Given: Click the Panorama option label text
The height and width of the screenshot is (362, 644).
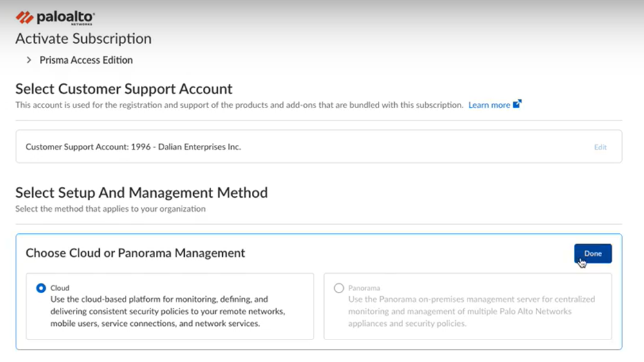Looking at the screenshot, I should 365,288.
